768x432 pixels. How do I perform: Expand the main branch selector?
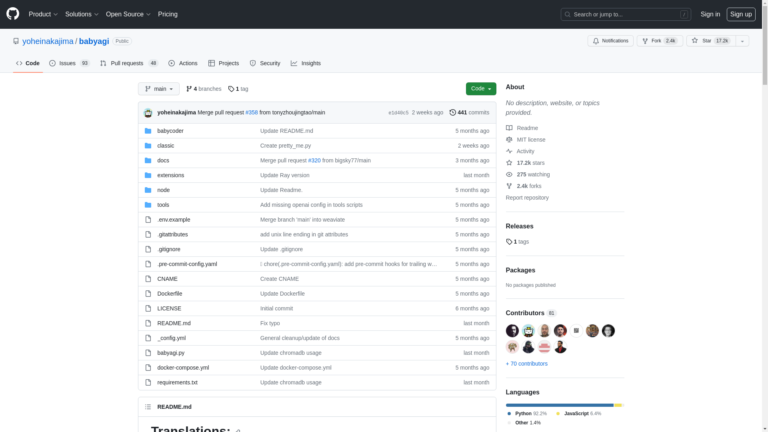tap(159, 89)
